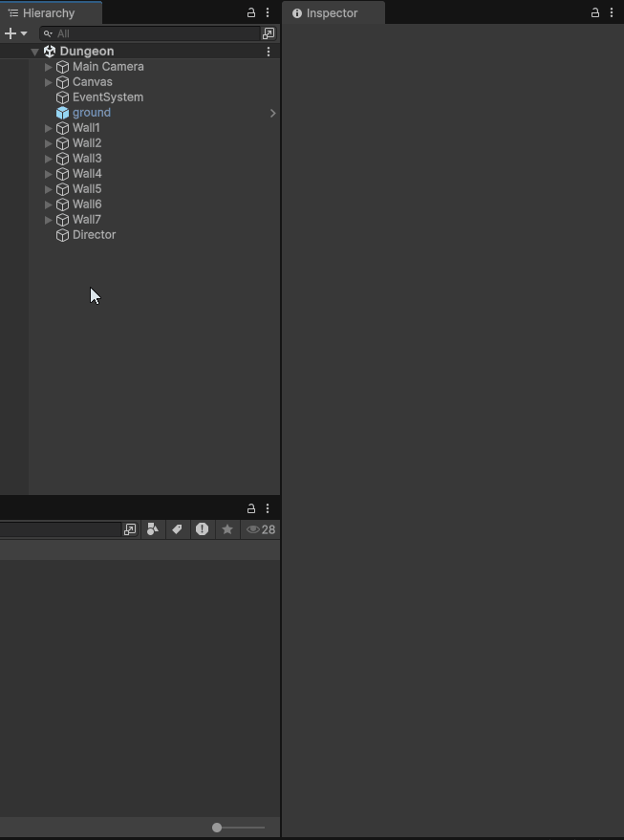Open the plus create object dropdown
Viewport: 624px width, 840px height.
(15, 33)
